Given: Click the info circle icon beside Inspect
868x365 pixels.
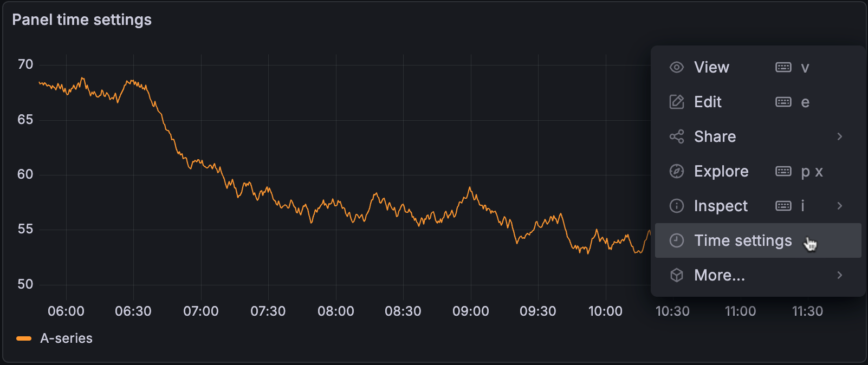Looking at the screenshot, I should point(676,206).
